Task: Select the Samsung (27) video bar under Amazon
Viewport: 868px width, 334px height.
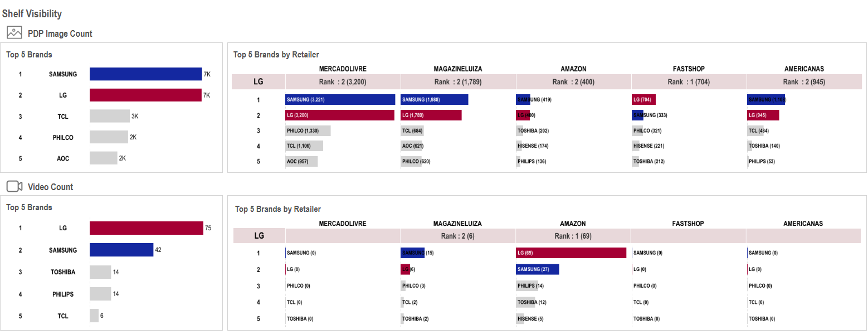Action: (x=538, y=269)
